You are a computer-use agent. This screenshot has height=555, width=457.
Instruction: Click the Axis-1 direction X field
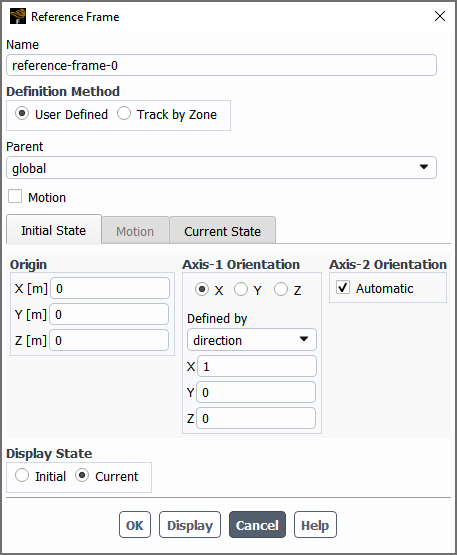click(257, 366)
